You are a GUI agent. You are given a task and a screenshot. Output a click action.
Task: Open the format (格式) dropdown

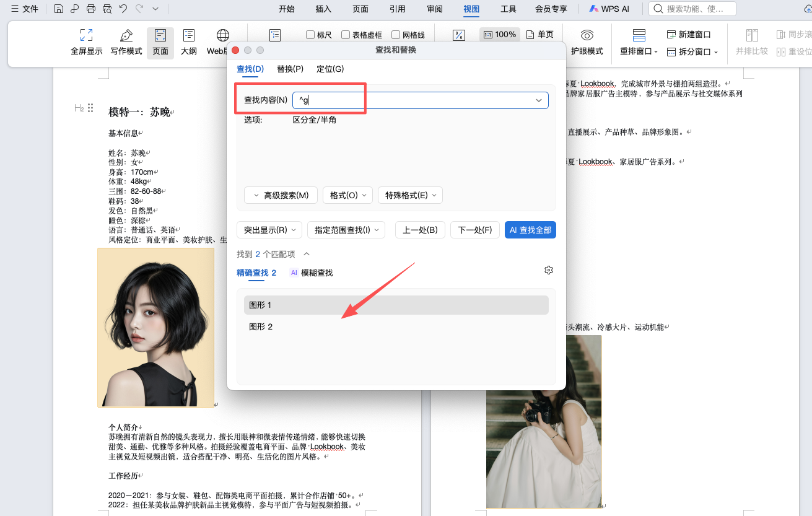347,195
